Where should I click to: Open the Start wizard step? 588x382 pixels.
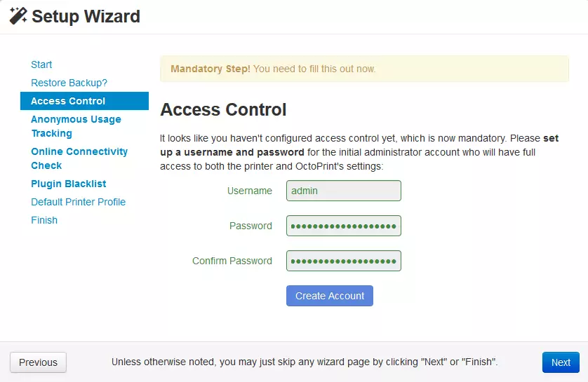tap(41, 64)
